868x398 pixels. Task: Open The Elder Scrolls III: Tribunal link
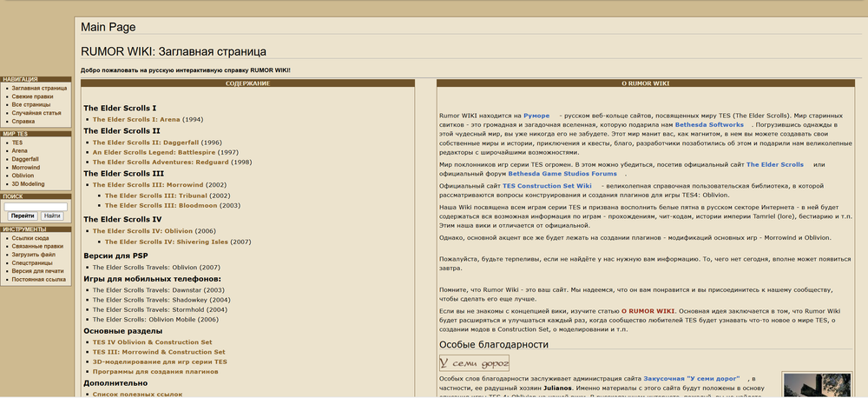click(156, 196)
